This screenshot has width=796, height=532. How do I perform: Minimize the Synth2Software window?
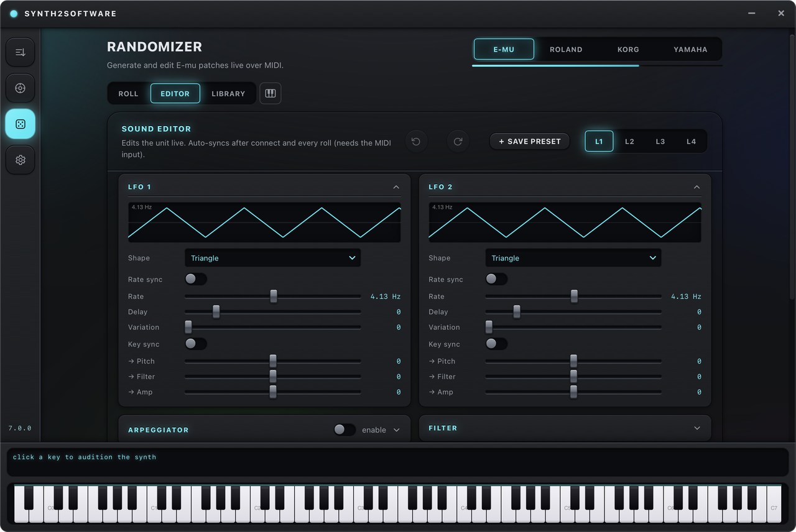752,13
